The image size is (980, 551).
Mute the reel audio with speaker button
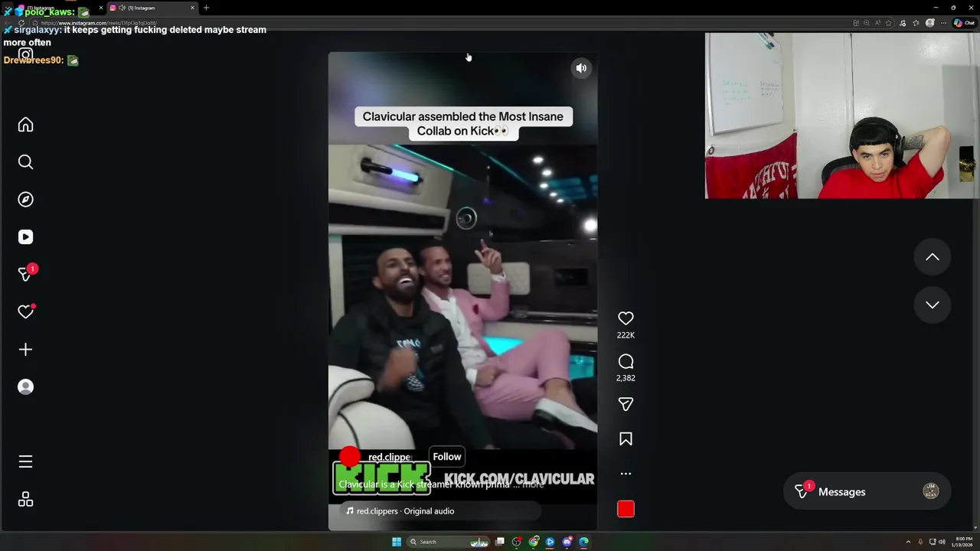point(581,68)
